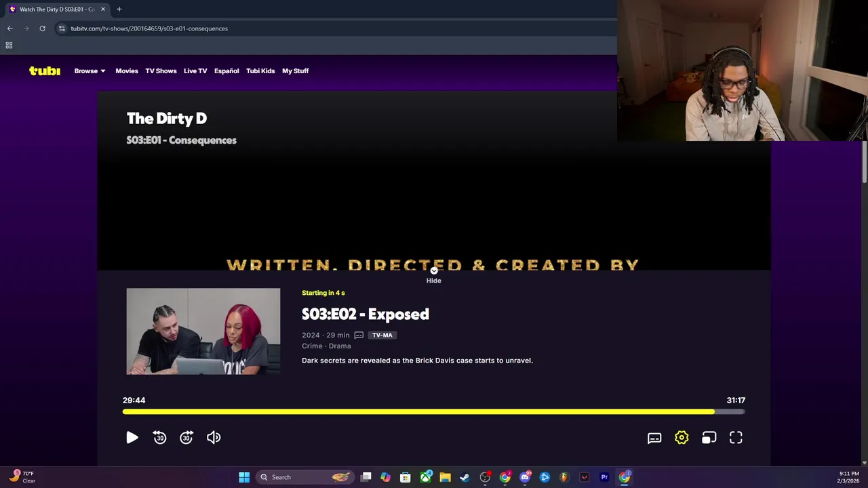Open the player settings gear

(682, 438)
